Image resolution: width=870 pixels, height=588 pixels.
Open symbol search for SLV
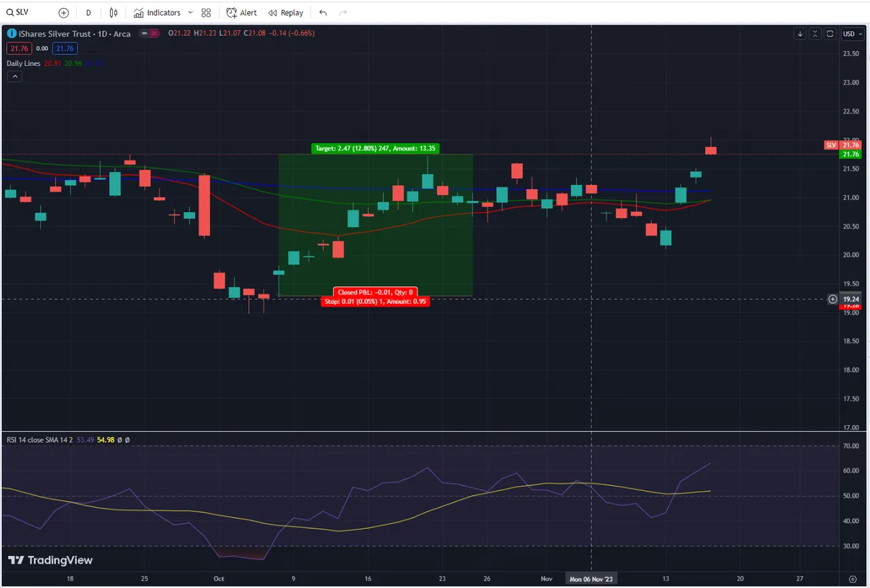pos(18,12)
